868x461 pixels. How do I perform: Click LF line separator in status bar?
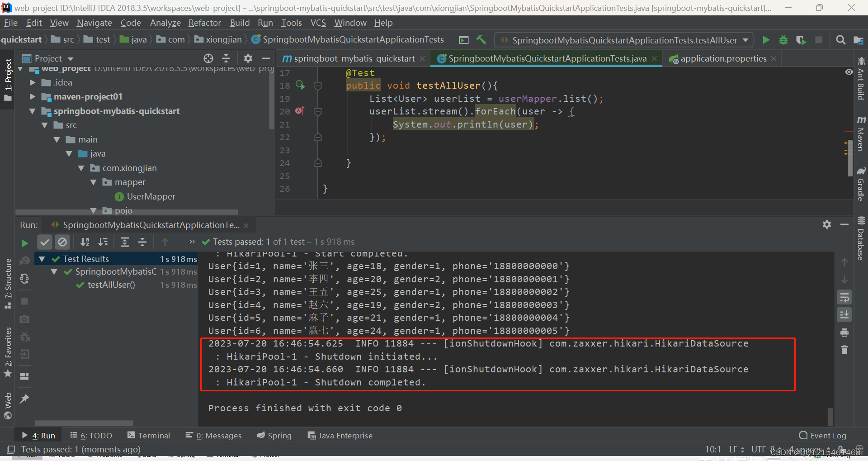pyautogui.click(x=737, y=449)
